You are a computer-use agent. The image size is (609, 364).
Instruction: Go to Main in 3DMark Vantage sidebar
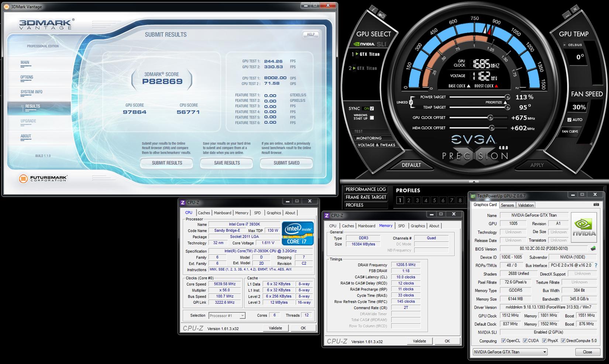click(x=25, y=62)
